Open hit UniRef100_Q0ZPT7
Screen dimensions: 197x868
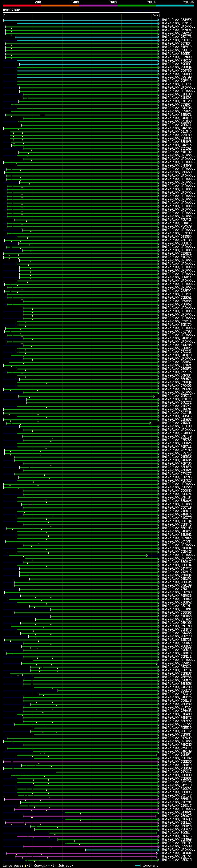click(x=177, y=23)
